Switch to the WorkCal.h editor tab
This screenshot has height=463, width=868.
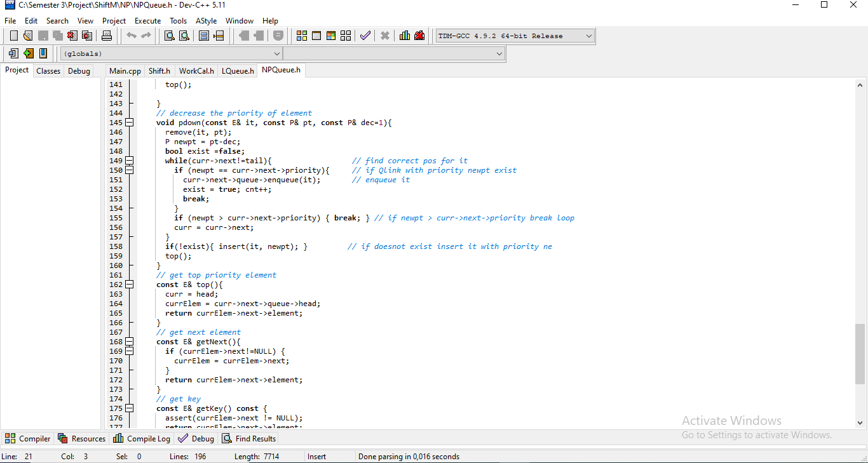tap(196, 71)
